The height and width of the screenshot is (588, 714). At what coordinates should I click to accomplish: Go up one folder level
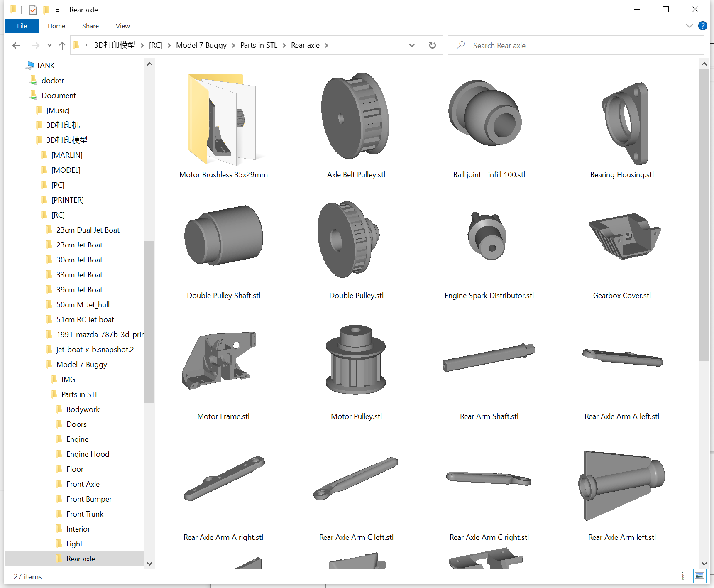click(62, 46)
